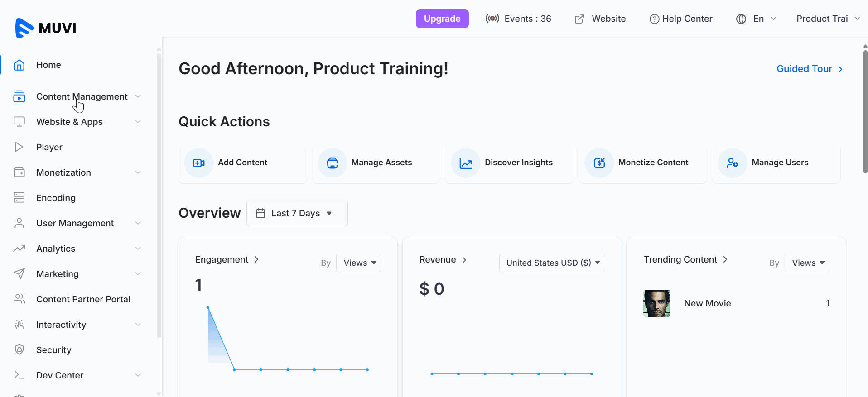
Task: Click the Add Content camera icon
Action: (198, 163)
